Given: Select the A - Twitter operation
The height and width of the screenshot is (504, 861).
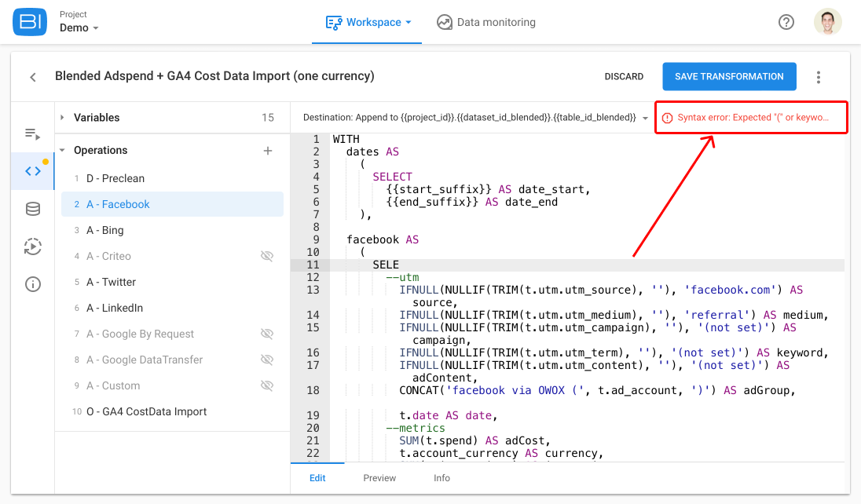Looking at the screenshot, I should [x=172, y=282].
